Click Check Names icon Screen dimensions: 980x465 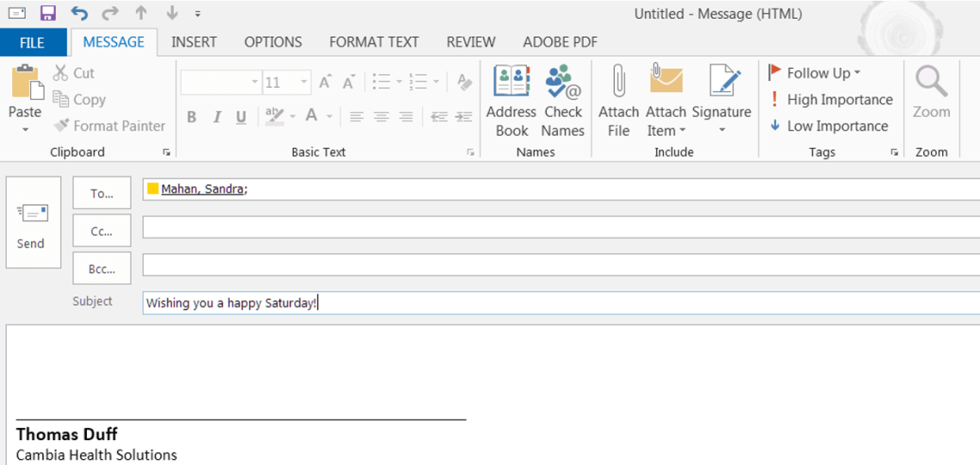click(562, 101)
